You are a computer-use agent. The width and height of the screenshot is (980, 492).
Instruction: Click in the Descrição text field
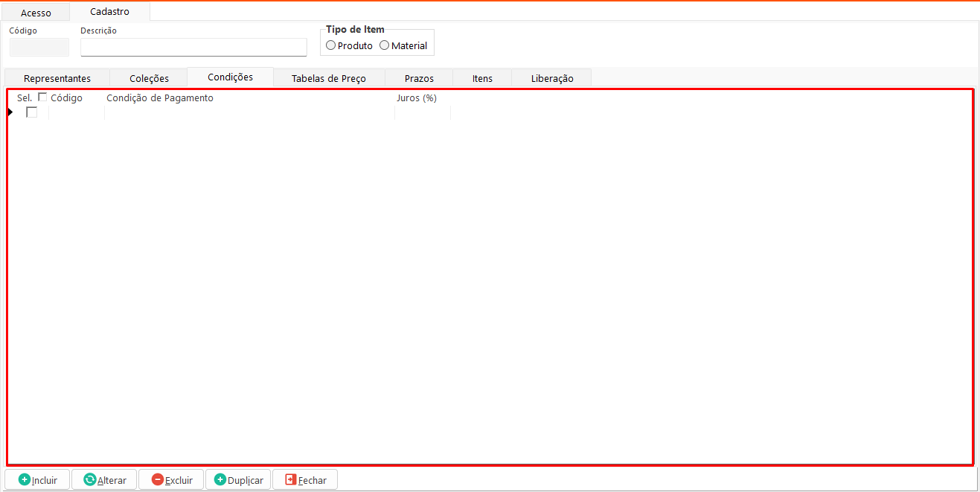coord(193,48)
